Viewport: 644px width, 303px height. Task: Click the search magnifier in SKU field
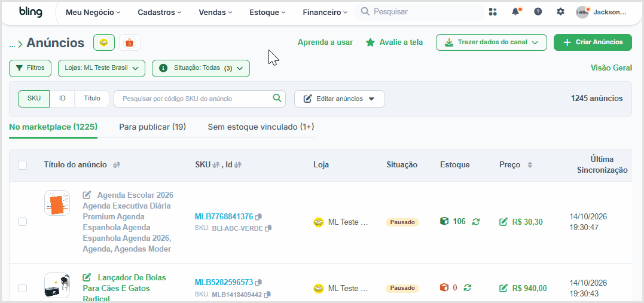pyautogui.click(x=277, y=98)
